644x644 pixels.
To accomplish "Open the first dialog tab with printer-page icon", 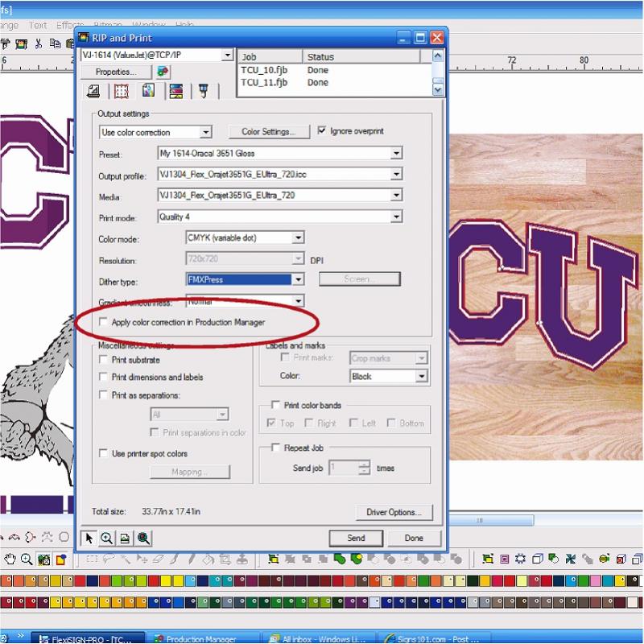I will [x=93, y=91].
